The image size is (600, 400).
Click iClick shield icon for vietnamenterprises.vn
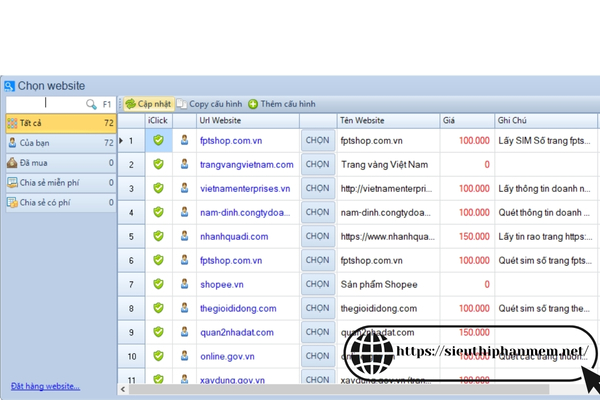[158, 188]
